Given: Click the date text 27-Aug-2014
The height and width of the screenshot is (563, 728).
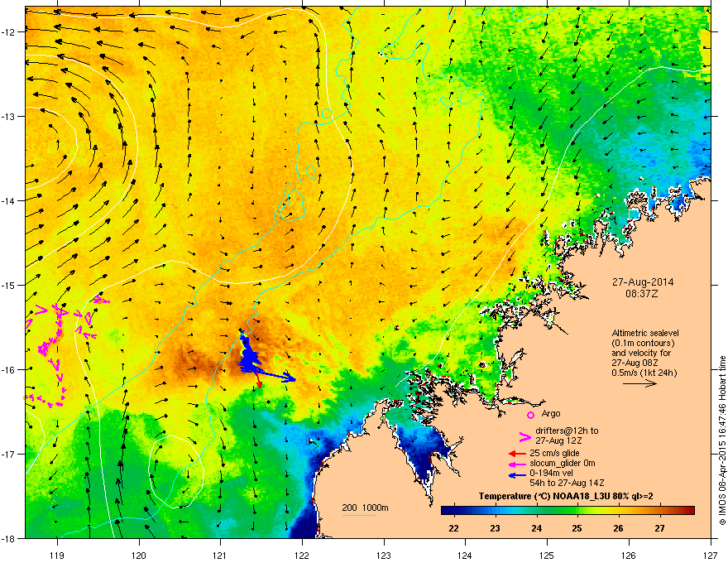Looking at the screenshot, I should pos(643,282).
